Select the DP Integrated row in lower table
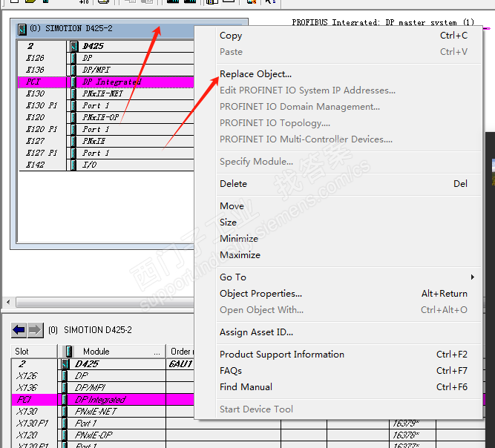This screenshot has width=495, height=448. [103, 400]
